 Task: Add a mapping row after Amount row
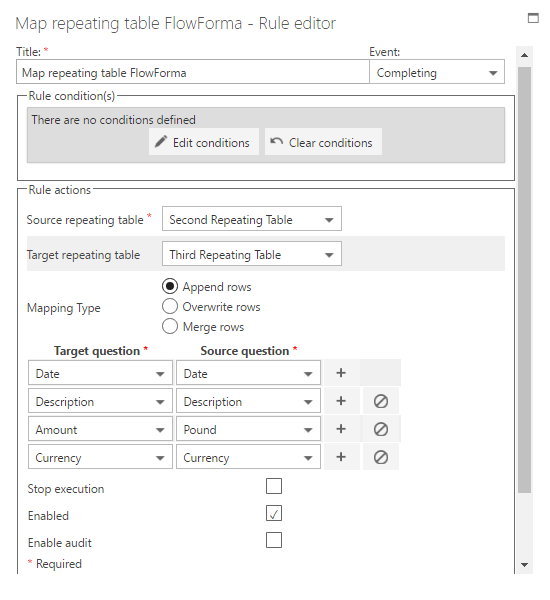[341, 429]
